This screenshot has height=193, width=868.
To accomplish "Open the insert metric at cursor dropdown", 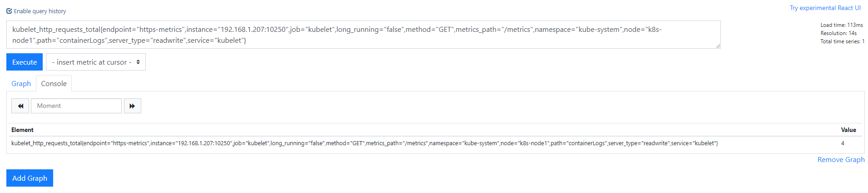I will click(96, 62).
